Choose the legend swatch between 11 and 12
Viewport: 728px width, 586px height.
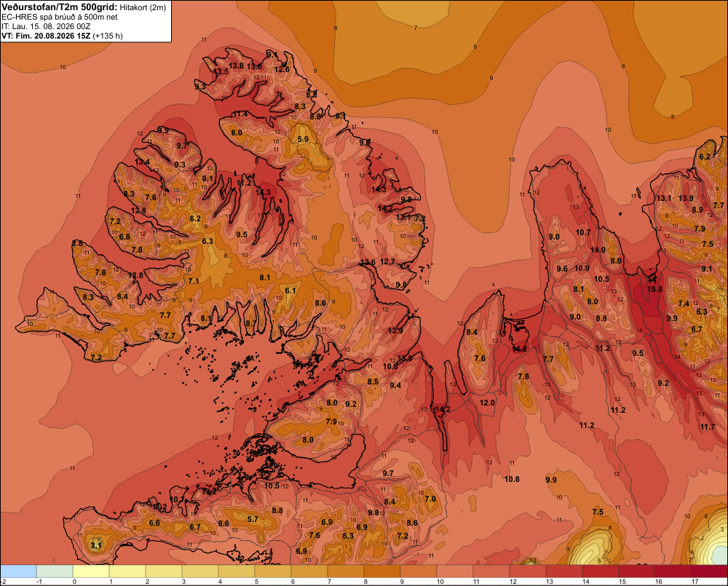coord(491,571)
